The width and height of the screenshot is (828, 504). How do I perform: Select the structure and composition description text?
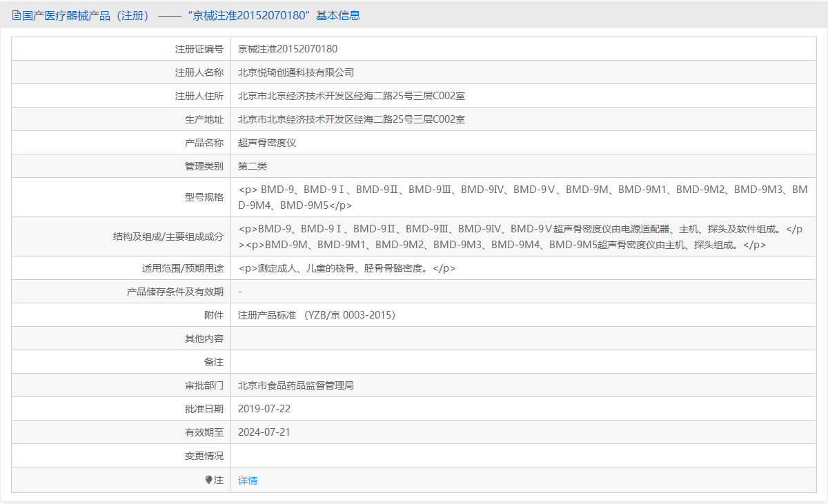tap(521, 236)
